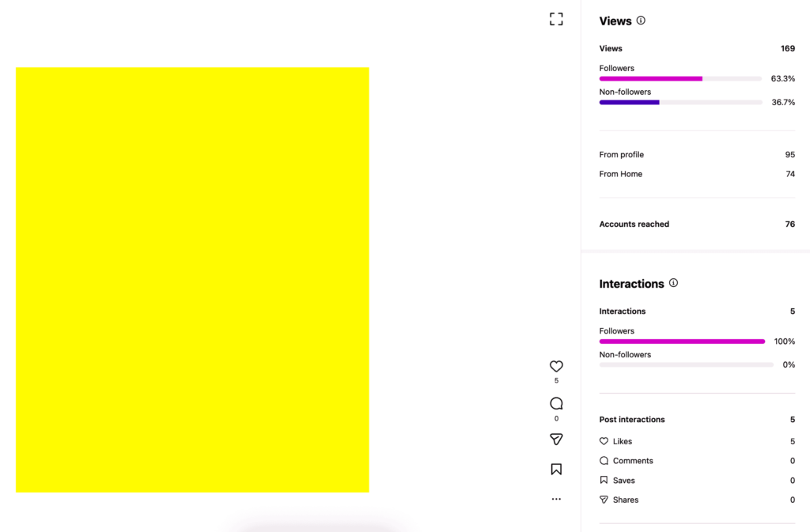The height and width of the screenshot is (532, 810).
Task: Click the Views followers percentage bar
Action: pos(680,79)
